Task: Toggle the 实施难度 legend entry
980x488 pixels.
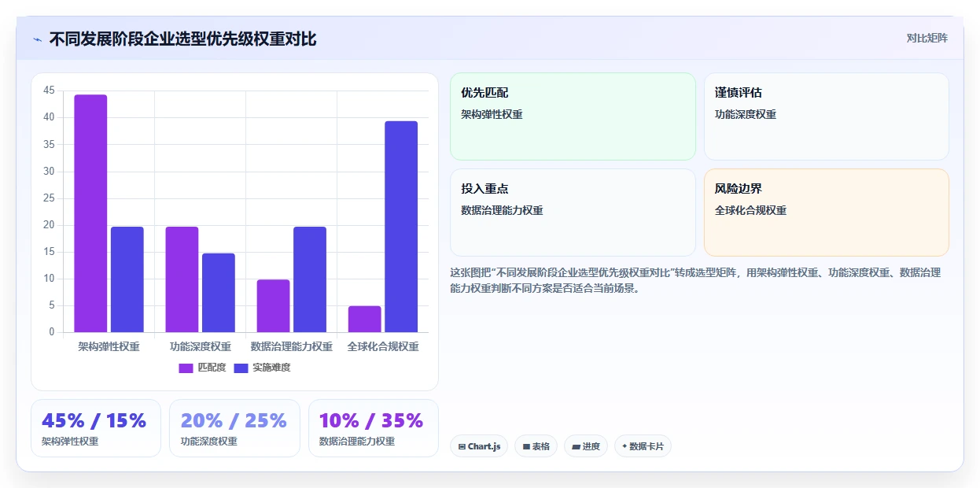Action: [263, 368]
